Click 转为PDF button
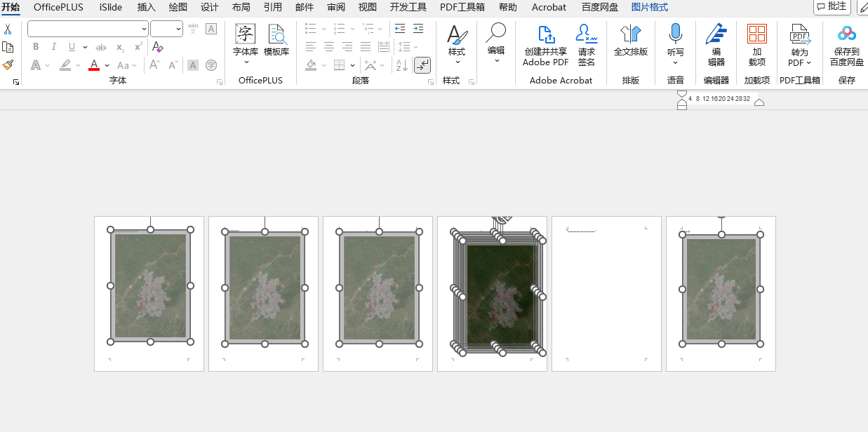The width and height of the screenshot is (868, 432). pyautogui.click(x=800, y=46)
